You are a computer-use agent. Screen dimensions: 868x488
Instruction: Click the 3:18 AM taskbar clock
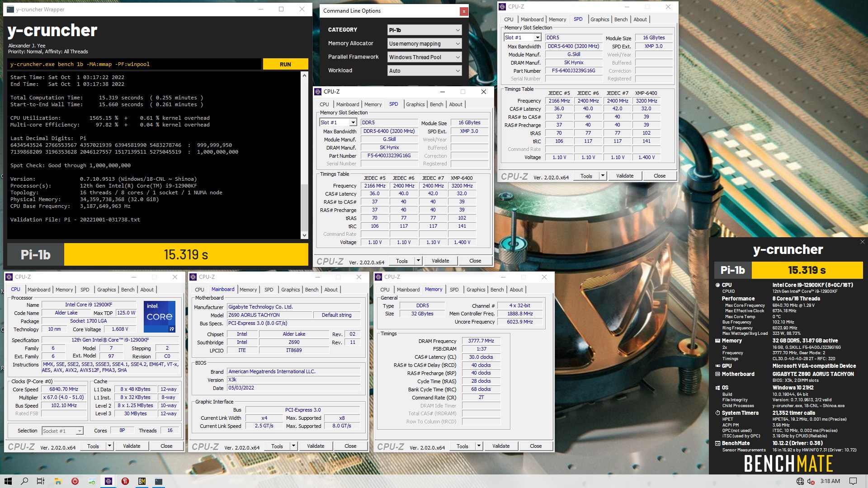coord(830,481)
